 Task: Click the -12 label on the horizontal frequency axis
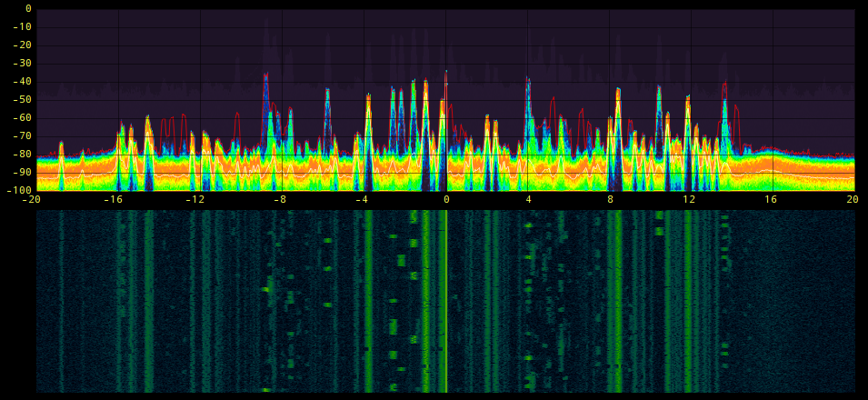[x=195, y=199]
